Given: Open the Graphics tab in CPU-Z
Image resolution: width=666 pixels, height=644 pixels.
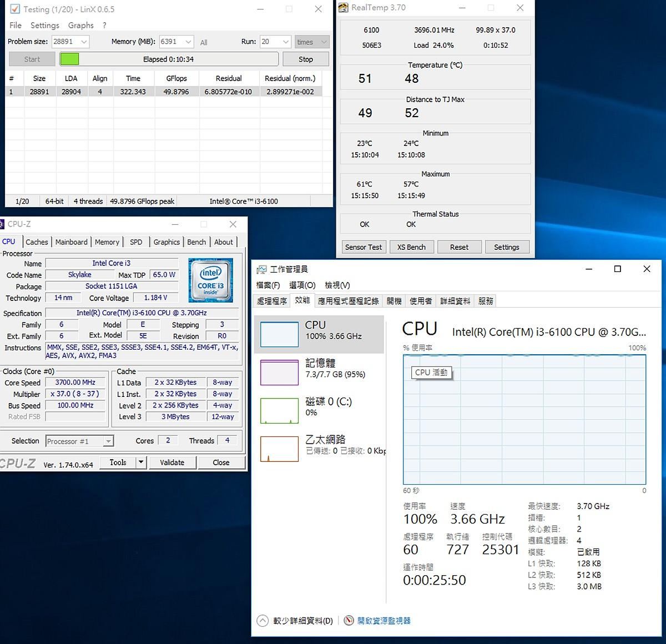Looking at the screenshot, I should click(x=167, y=242).
